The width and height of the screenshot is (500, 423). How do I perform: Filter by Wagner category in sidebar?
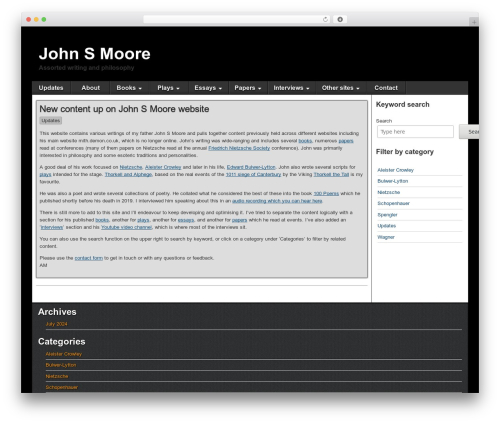(x=386, y=237)
